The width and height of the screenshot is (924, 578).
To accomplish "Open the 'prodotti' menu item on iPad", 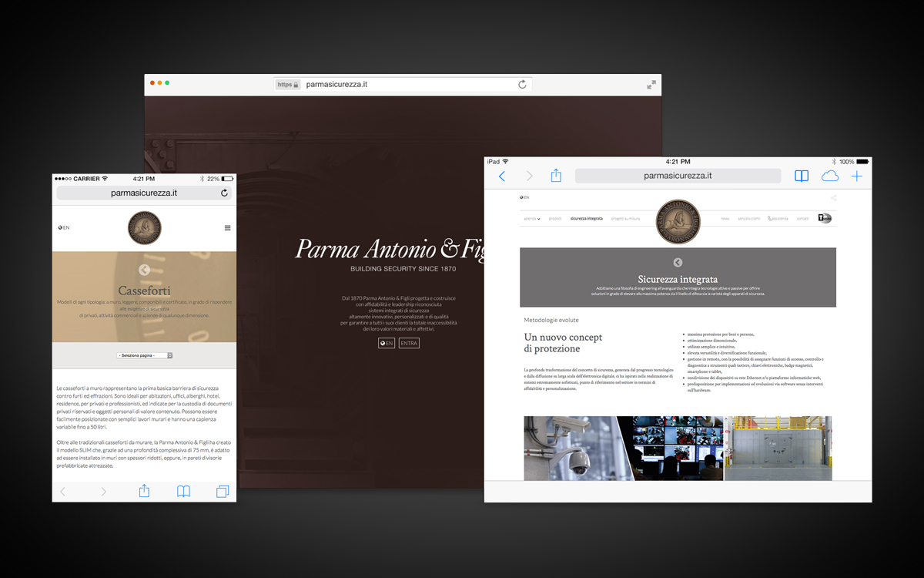I will pyautogui.click(x=555, y=219).
